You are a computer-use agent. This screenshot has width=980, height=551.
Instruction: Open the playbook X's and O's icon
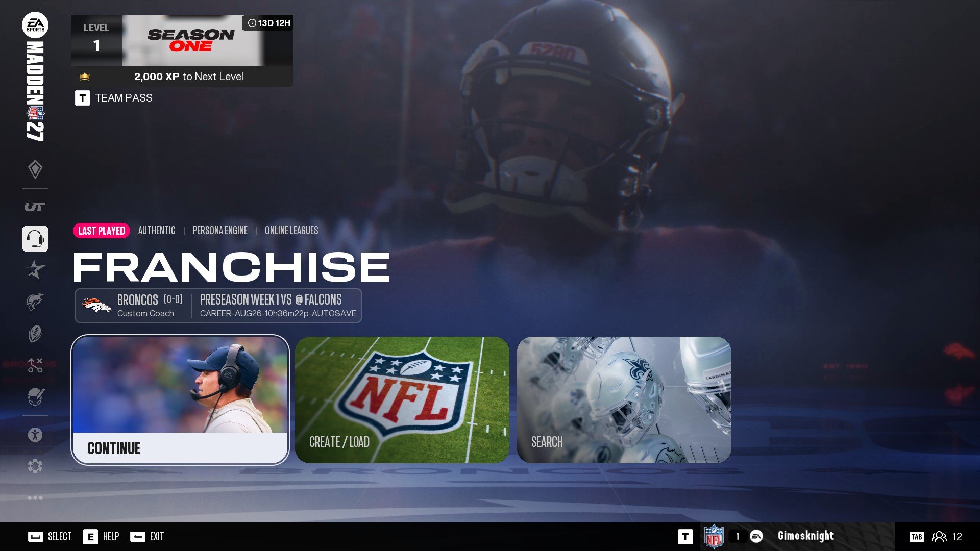35,365
